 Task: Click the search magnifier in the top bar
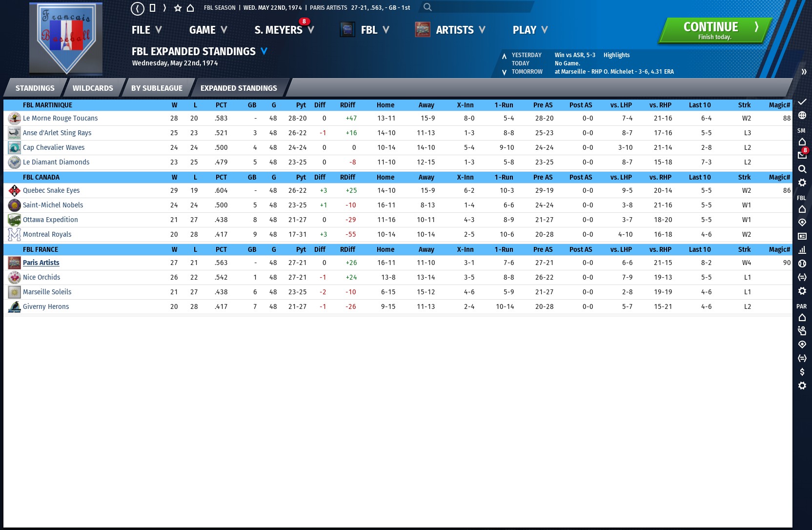tap(427, 7)
